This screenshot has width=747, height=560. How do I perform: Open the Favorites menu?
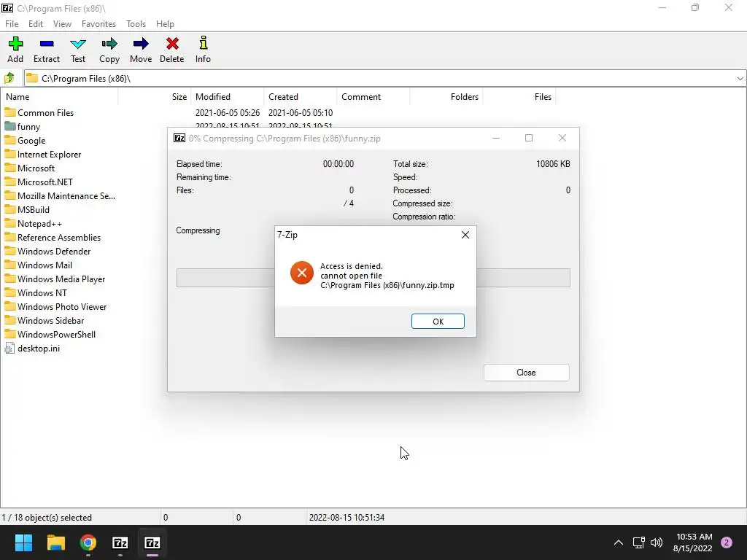point(98,24)
